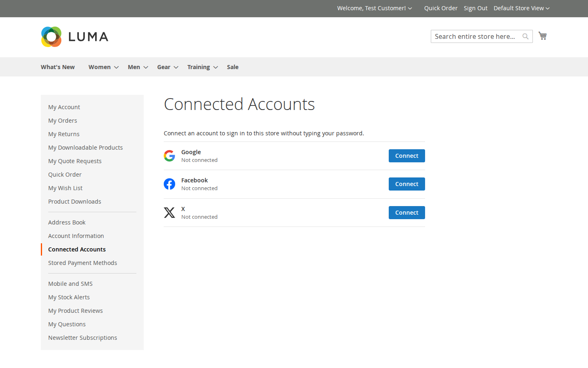Open My Product Reviews
588x368 pixels.
tap(76, 311)
